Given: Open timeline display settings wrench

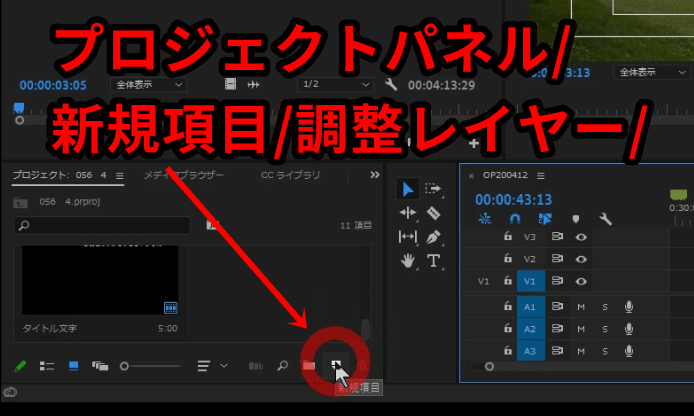Looking at the screenshot, I should point(605,218).
